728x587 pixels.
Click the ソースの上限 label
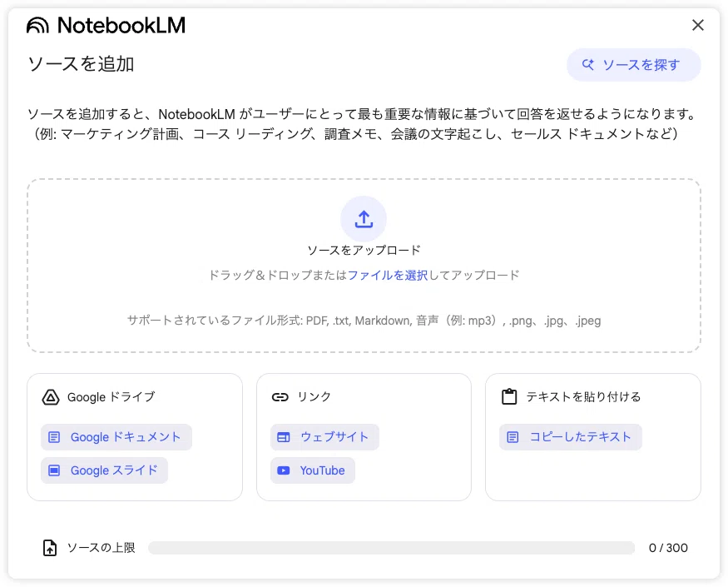tap(102, 548)
